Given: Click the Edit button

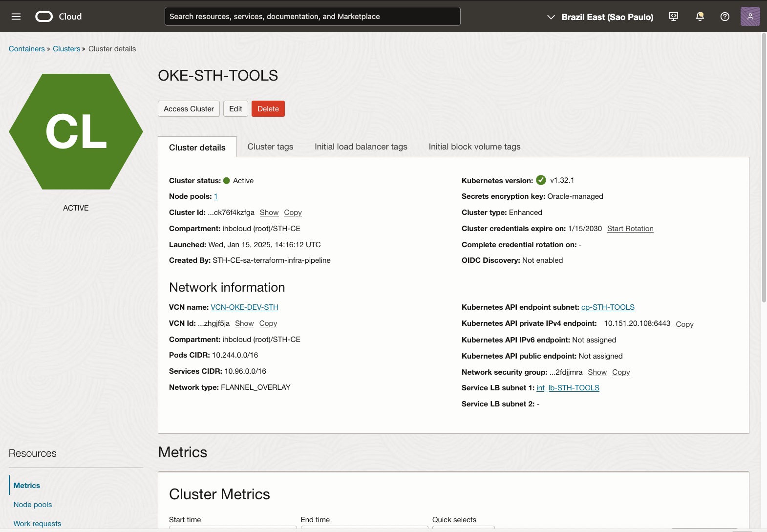Looking at the screenshot, I should pos(235,109).
